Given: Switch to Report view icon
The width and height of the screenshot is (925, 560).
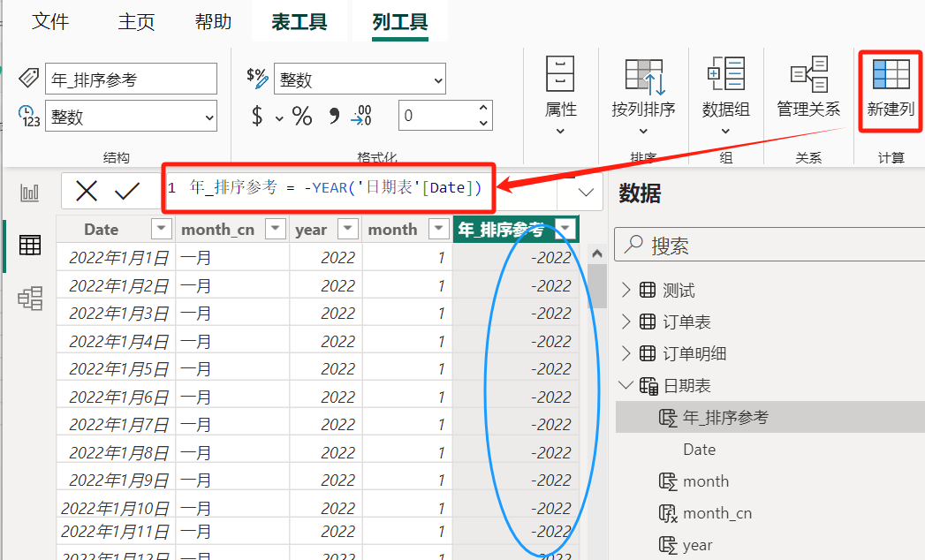Looking at the screenshot, I should click(29, 193).
